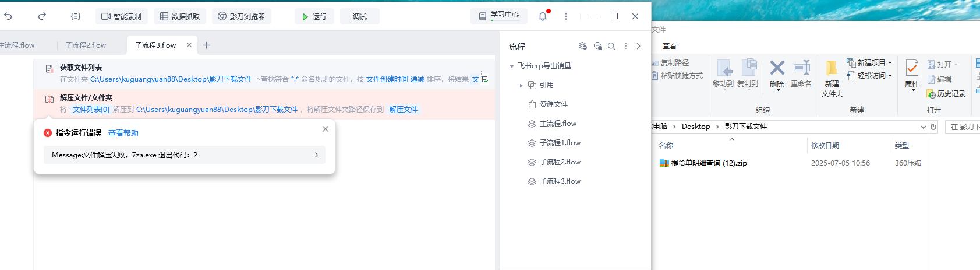Open the 查看 tab in File Explorer
The width and height of the screenshot is (980, 270).
coord(670,45)
